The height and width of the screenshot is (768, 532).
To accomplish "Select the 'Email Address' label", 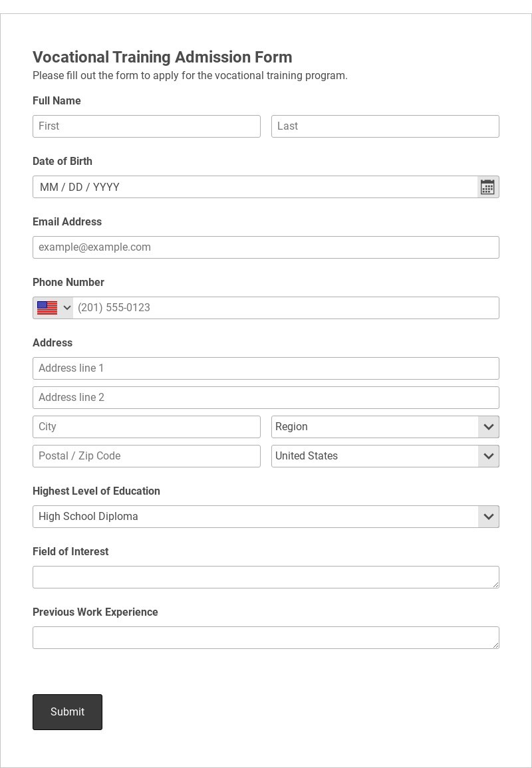I will (x=67, y=221).
